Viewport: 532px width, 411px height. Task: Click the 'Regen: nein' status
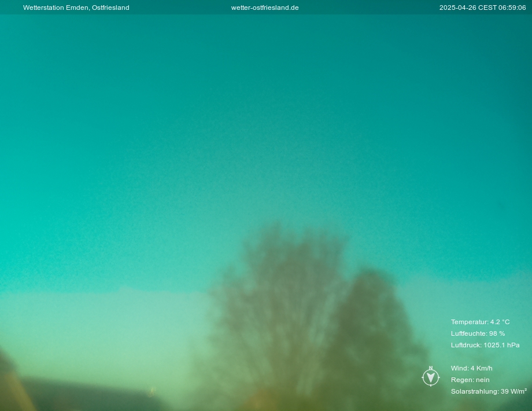[x=470, y=380]
